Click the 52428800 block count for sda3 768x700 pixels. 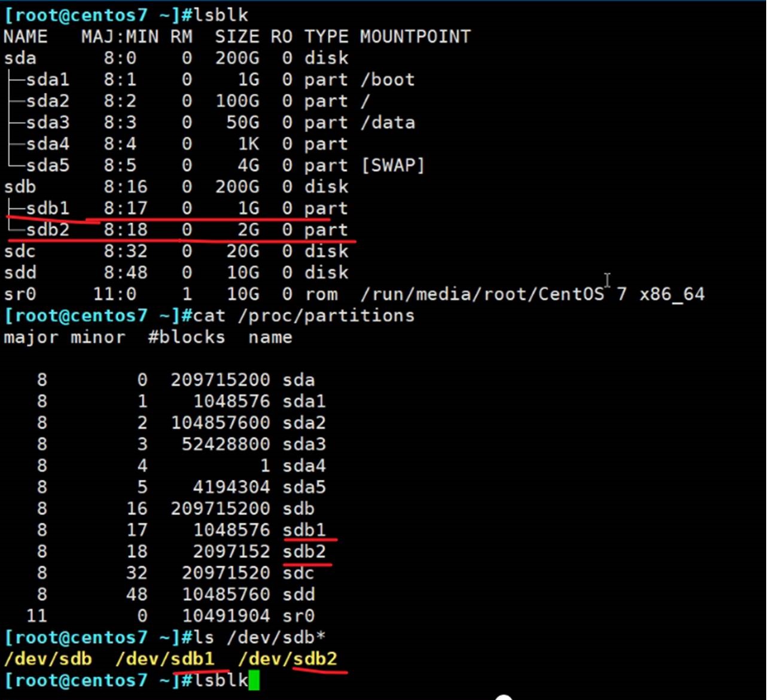[x=226, y=445]
